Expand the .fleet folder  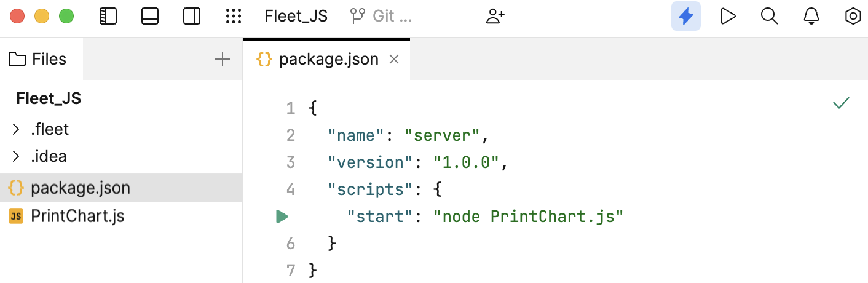pos(16,130)
